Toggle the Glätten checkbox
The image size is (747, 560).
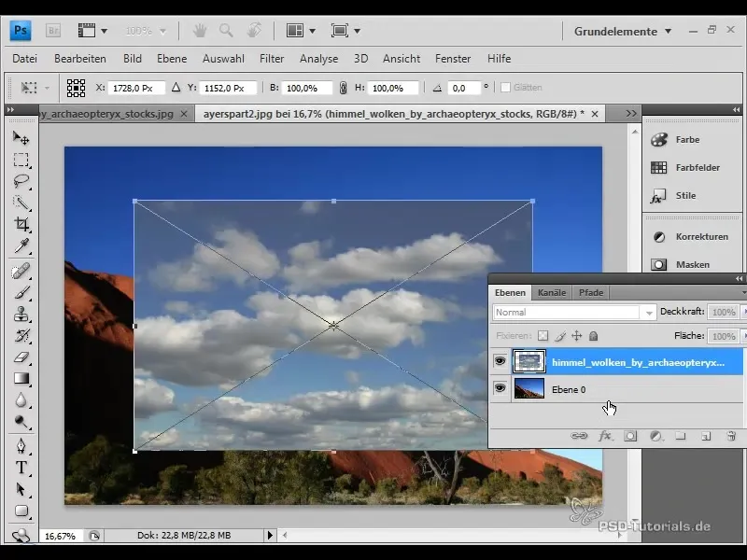[x=505, y=88]
